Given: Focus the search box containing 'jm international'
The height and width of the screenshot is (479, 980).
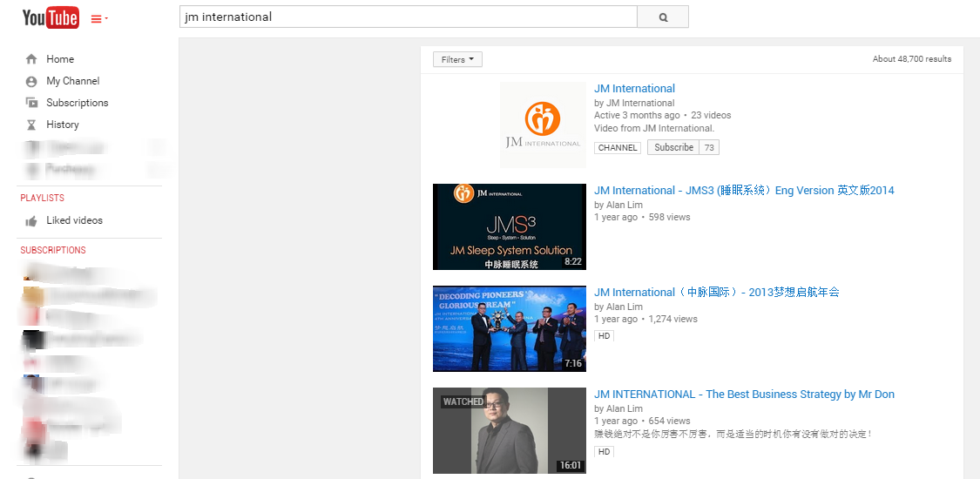Looking at the screenshot, I should (x=409, y=17).
